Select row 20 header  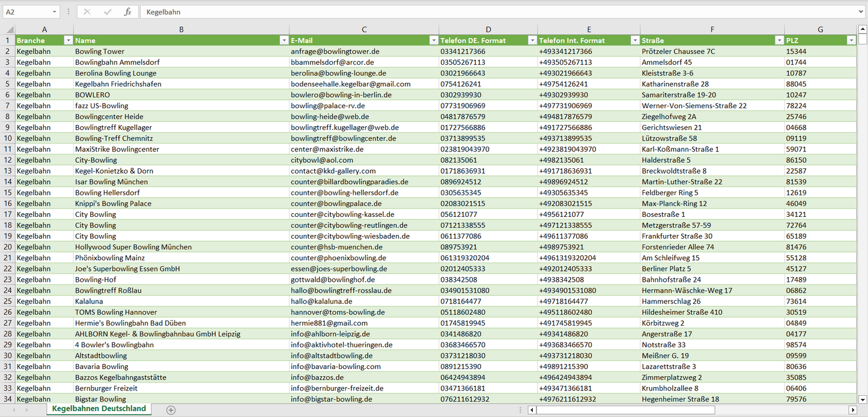click(7, 247)
